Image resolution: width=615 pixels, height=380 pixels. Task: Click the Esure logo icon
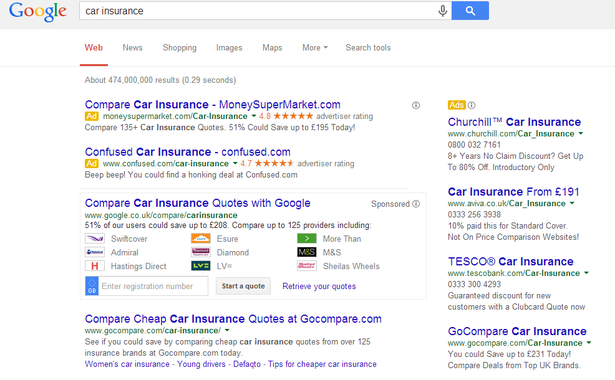click(x=201, y=238)
